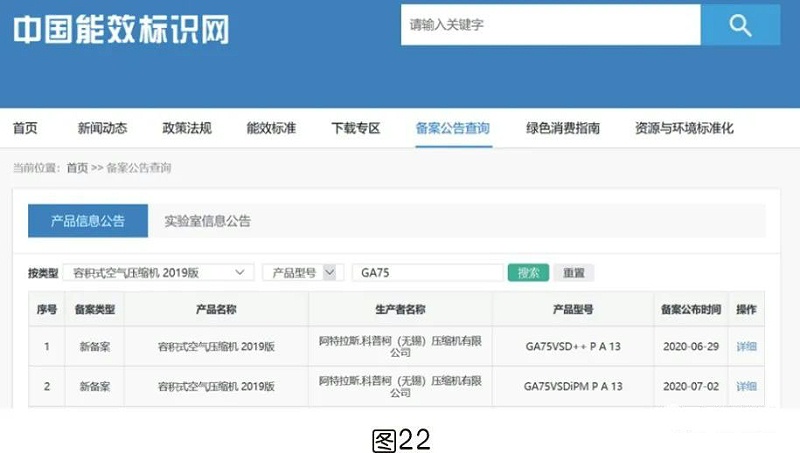Click row 1 producer name 阿特拉斯.科普柯
Viewport: 800px width, 453px height.
pos(400,346)
